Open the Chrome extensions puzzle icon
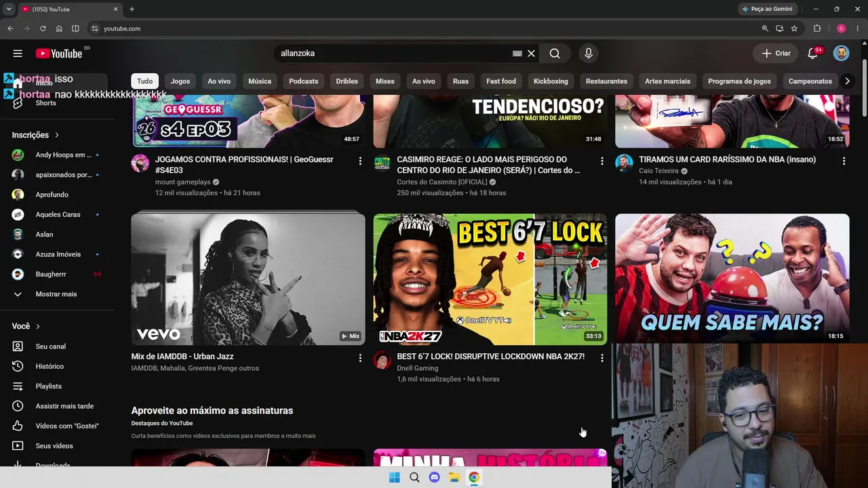The height and width of the screenshot is (488, 868). [x=817, y=28]
